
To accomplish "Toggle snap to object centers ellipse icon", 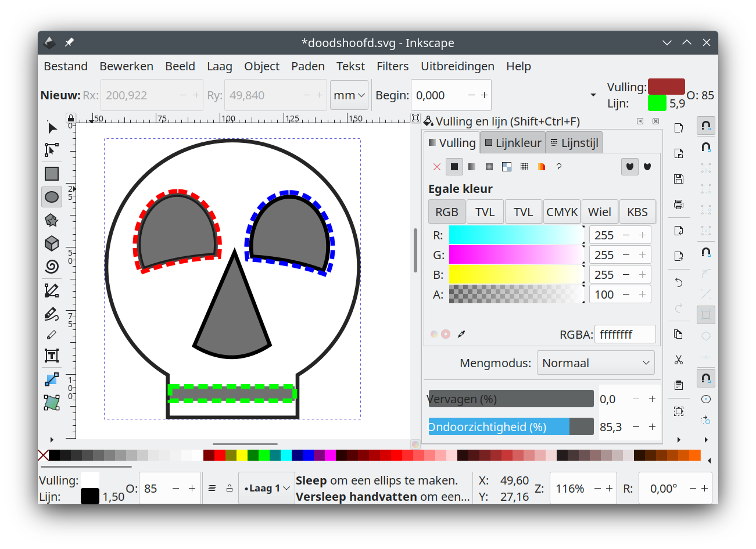I will pyautogui.click(x=706, y=399).
